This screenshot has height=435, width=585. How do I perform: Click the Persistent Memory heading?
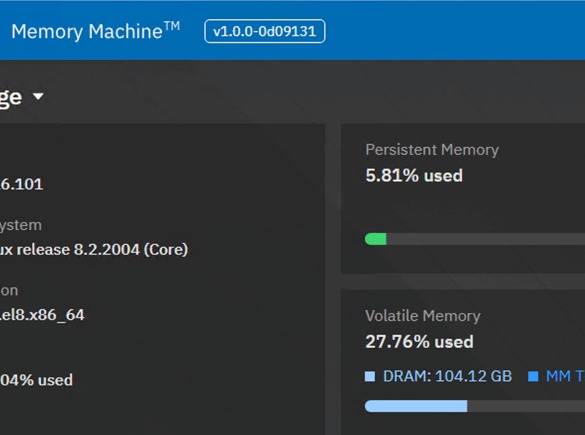[x=432, y=150]
